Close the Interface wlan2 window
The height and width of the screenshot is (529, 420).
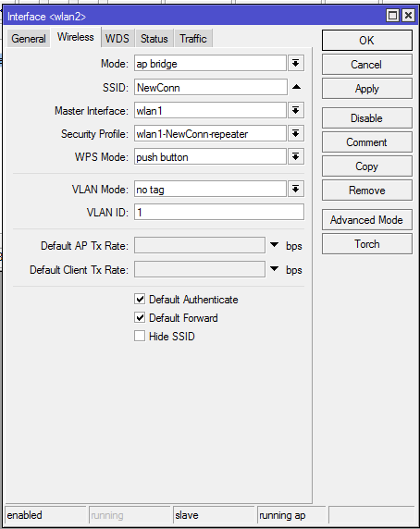pos(408,16)
